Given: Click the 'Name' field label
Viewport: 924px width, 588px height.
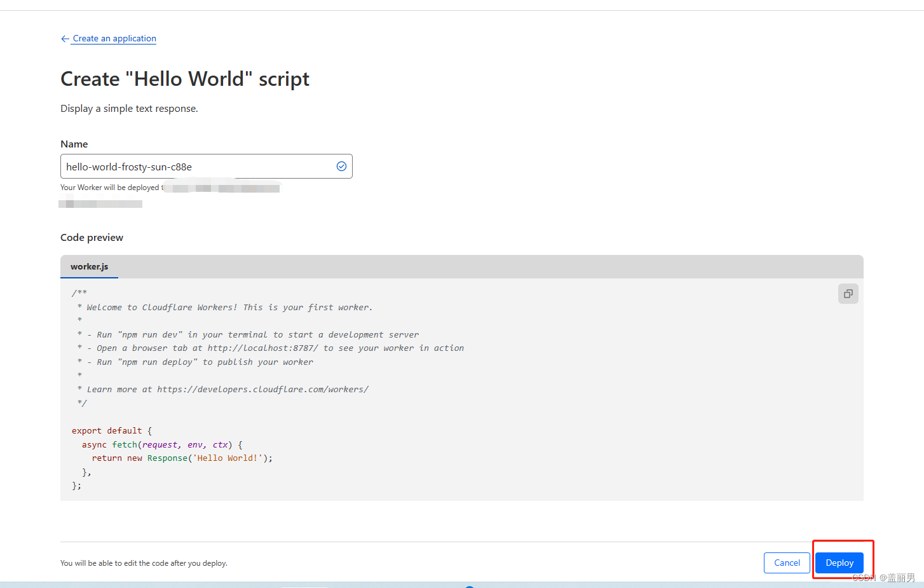Looking at the screenshot, I should (74, 144).
